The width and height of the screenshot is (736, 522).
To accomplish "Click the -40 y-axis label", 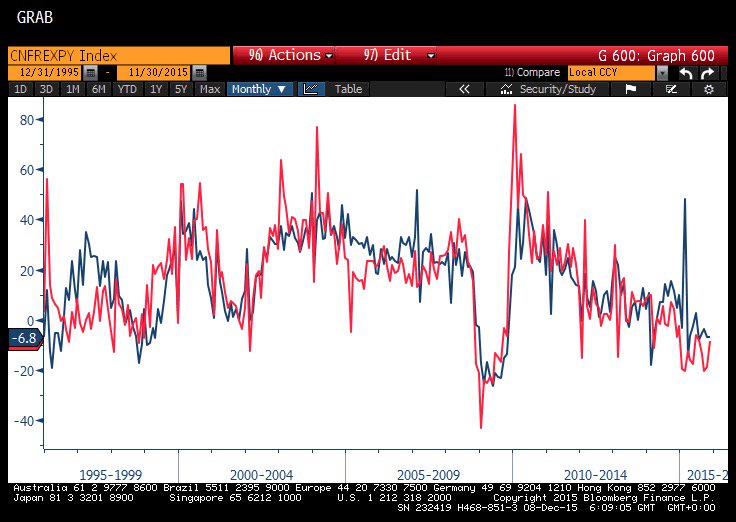I will click(x=24, y=421).
